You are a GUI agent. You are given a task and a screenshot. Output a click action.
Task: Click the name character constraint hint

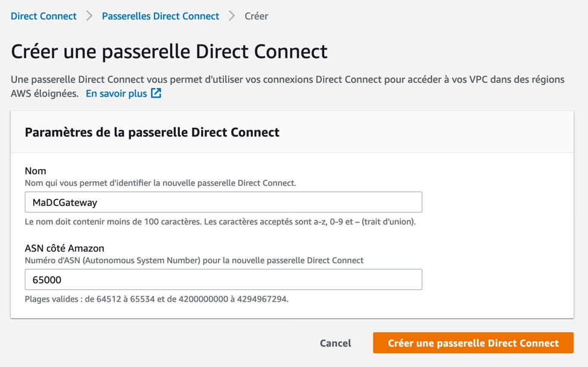tap(220, 222)
